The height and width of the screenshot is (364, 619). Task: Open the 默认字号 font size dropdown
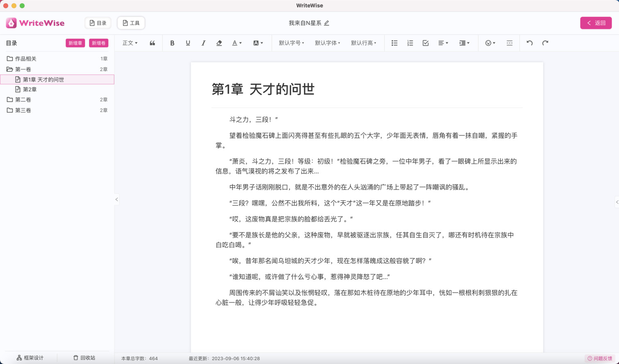pos(292,43)
